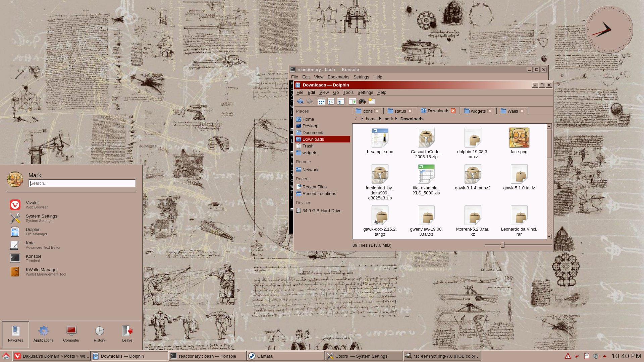644x362 pixels.
Task: Select gawk-3.1.4.tar.bz2 archive icon
Action: pyautogui.click(x=473, y=174)
